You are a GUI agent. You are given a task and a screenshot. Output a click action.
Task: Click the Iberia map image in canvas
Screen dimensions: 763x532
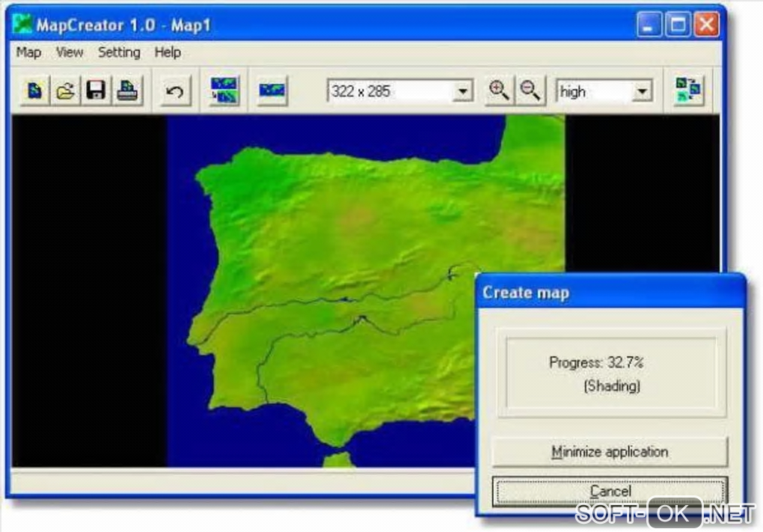pos(366,291)
